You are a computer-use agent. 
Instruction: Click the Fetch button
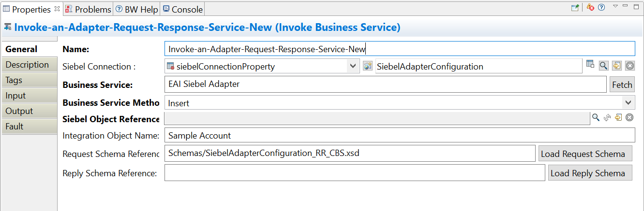[x=622, y=84]
